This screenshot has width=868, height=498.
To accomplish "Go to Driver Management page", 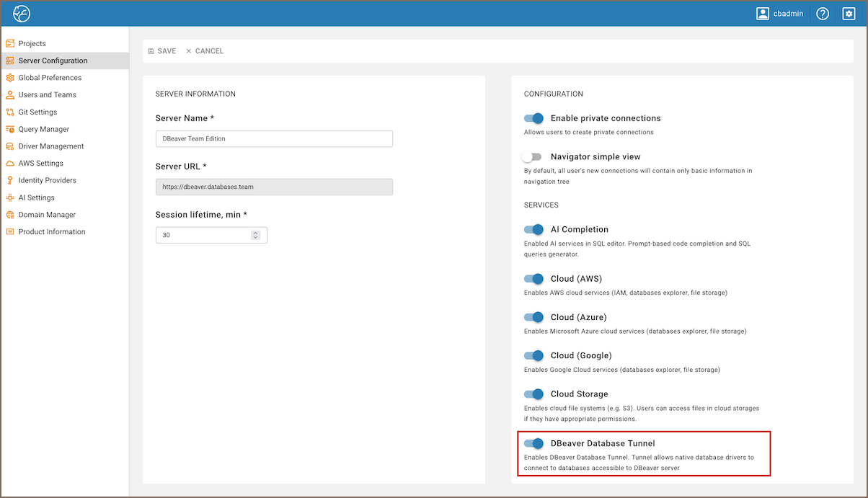I will [51, 146].
